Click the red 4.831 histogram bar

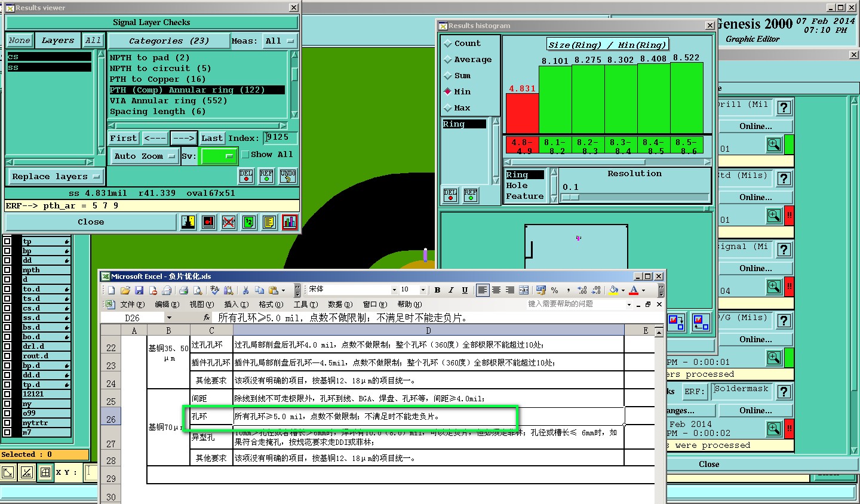click(522, 113)
